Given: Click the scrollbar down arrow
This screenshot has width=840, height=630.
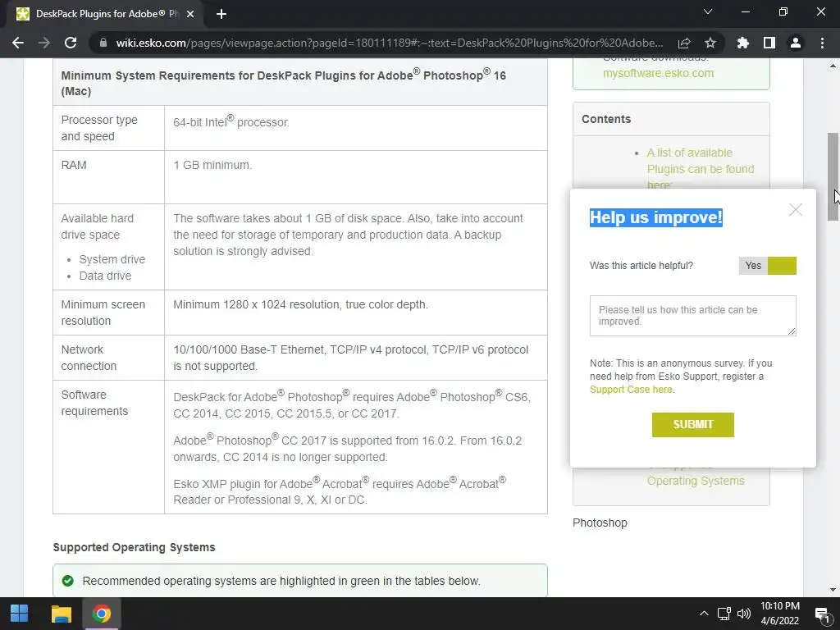Looking at the screenshot, I should click(833, 590).
